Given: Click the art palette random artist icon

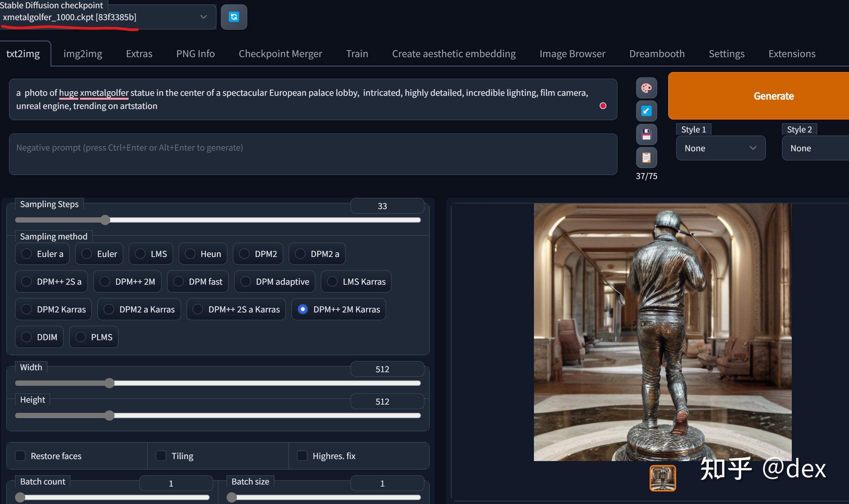Looking at the screenshot, I should pyautogui.click(x=646, y=88).
